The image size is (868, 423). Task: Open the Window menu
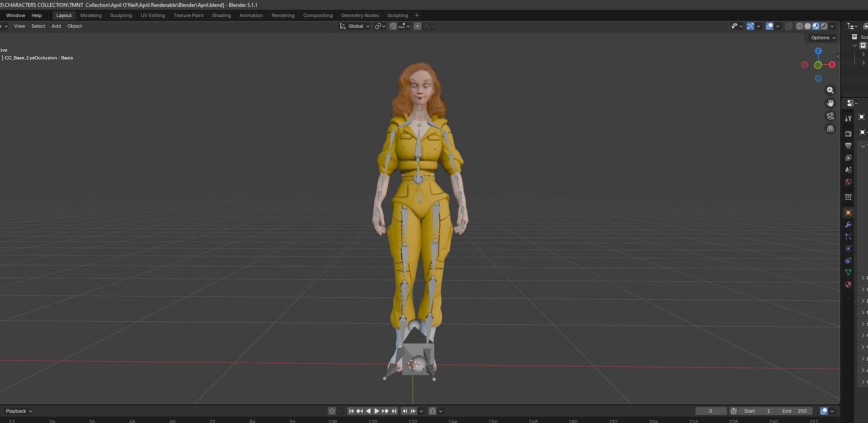[16, 16]
